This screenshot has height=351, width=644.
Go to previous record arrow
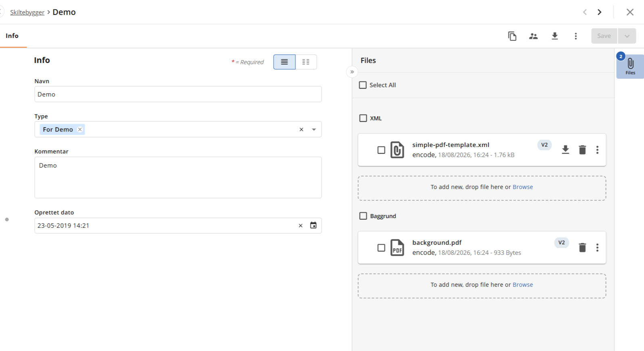coord(585,12)
